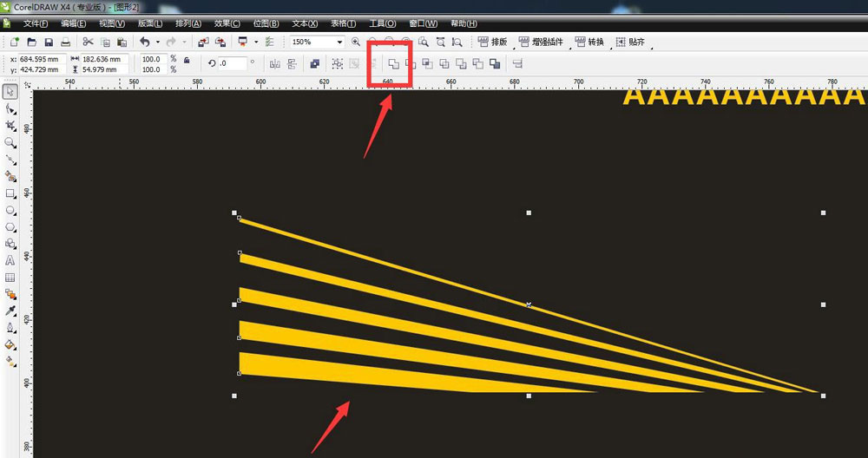The width and height of the screenshot is (868, 458).
Task: Open the 效果(C) menu
Action: point(228,23)
